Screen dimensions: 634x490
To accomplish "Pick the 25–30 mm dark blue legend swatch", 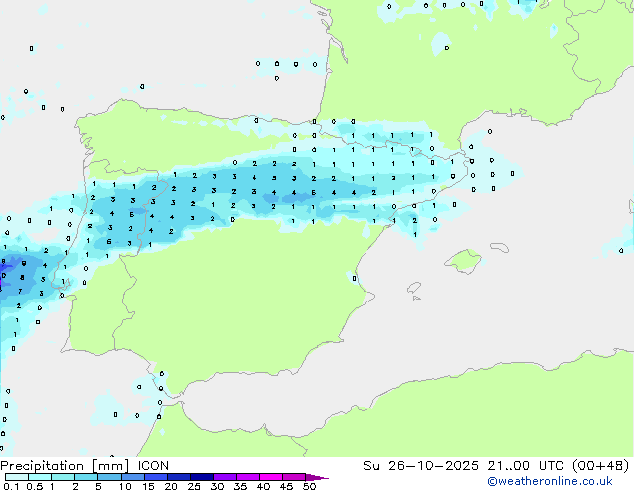I will pyautogui.click(x=202, y=477).
